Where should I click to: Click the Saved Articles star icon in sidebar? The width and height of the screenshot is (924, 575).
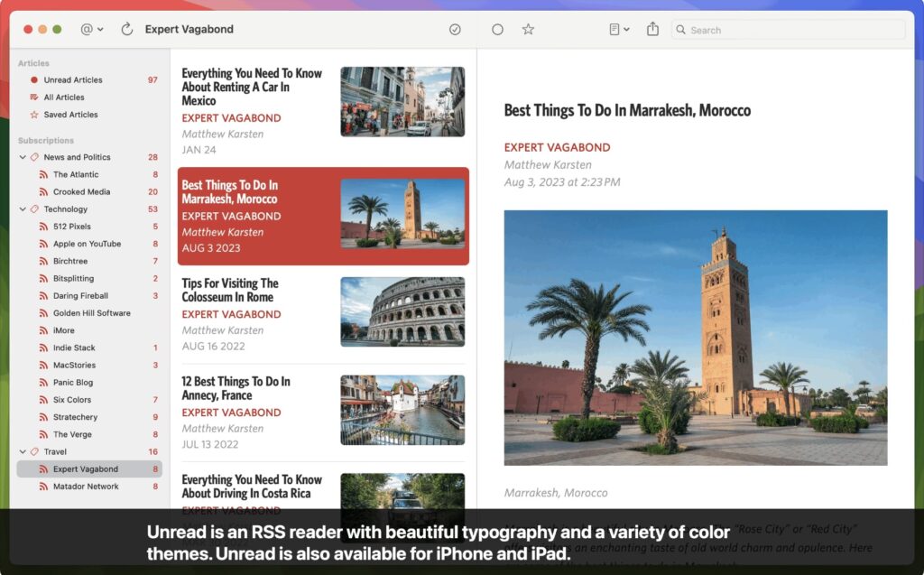pyautogui.click(x=34, y=115)
